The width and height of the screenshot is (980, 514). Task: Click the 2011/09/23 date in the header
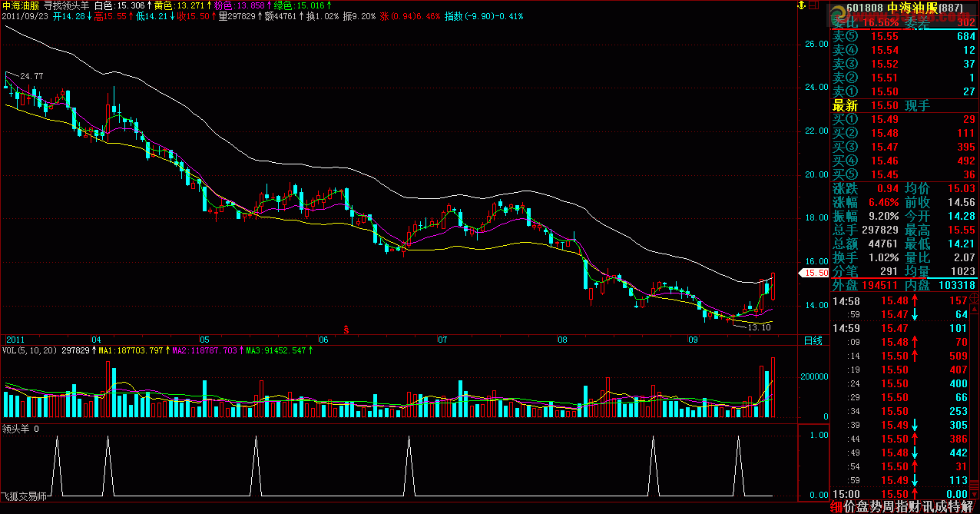click(x=25, y=15)
